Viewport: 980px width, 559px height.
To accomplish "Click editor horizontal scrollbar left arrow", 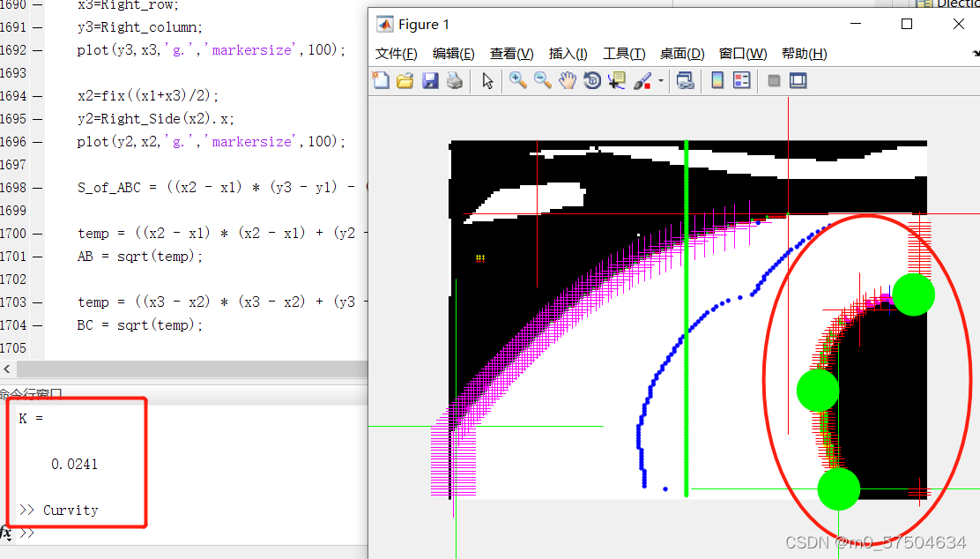I will pyautogui.click(x=7, y=369).
